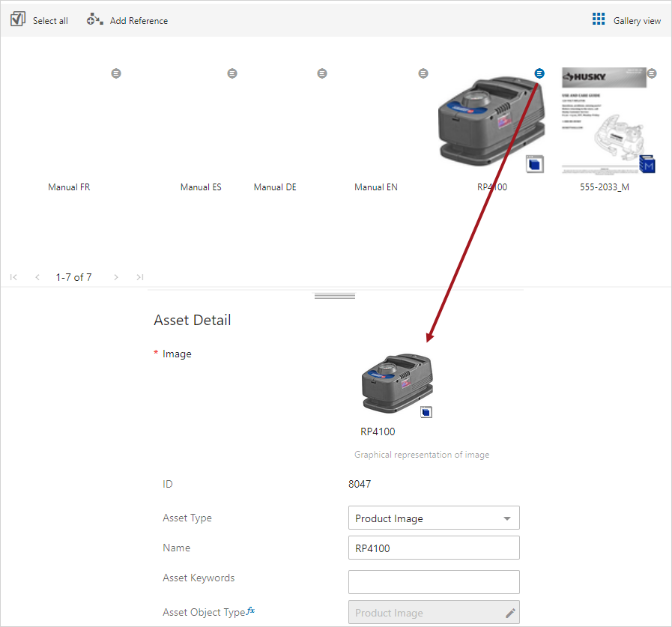The height and width of the screenshot is (627, 672).
Task: Click the Manual FR asset label
Action: pyautogui.click(x=69, y=187)
